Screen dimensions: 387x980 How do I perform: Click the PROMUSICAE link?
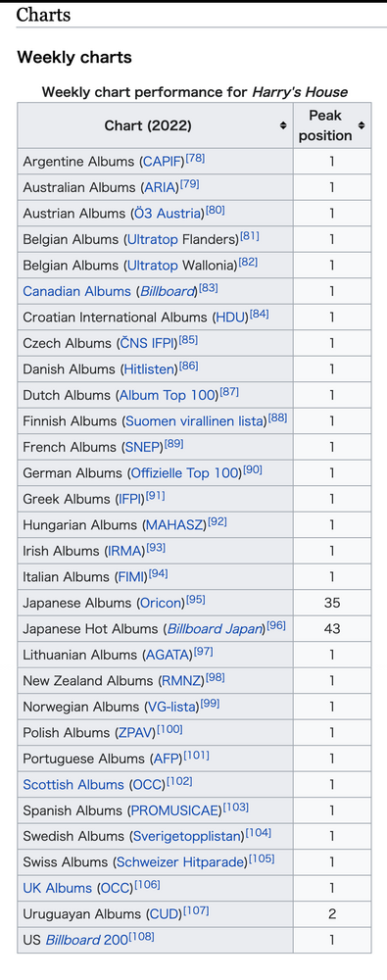(175, 811)
